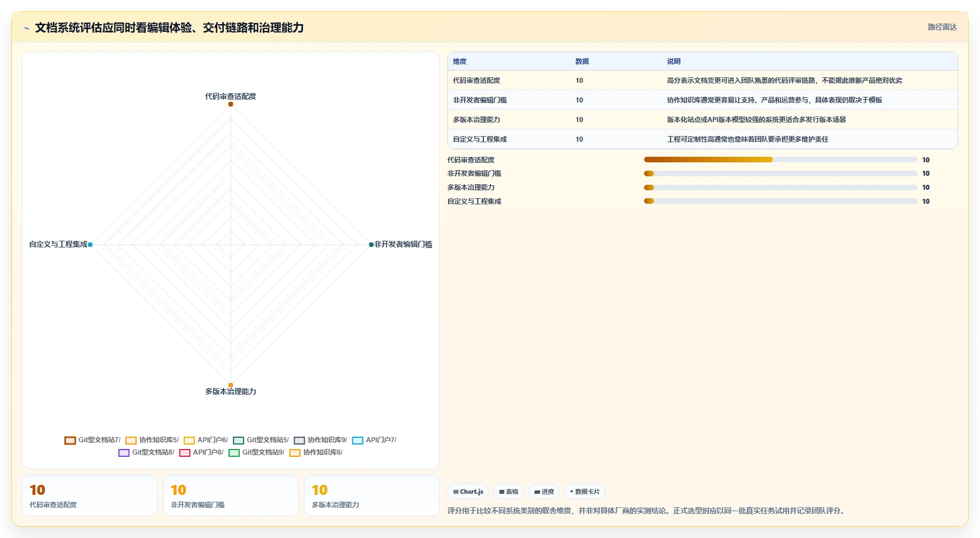Toggle the 协作知识库9/ legend series
This screenshot has height=538, width=980.
click(x=321, y=440)
